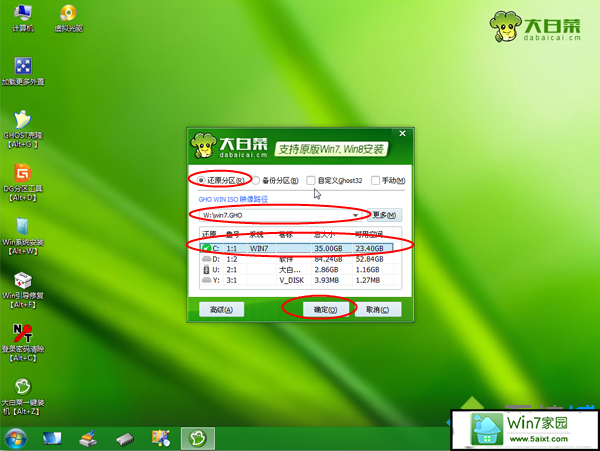This screenshot has width=600, height=451.
Task: Click the 卷标 column header
Action: tap(286, 234)
